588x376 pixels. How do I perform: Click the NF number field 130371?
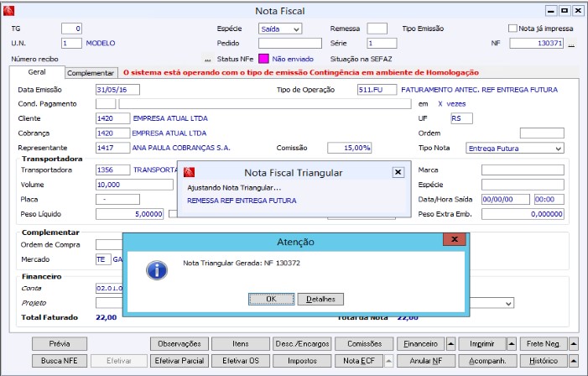pyautogui.click(x=536, y=43)
